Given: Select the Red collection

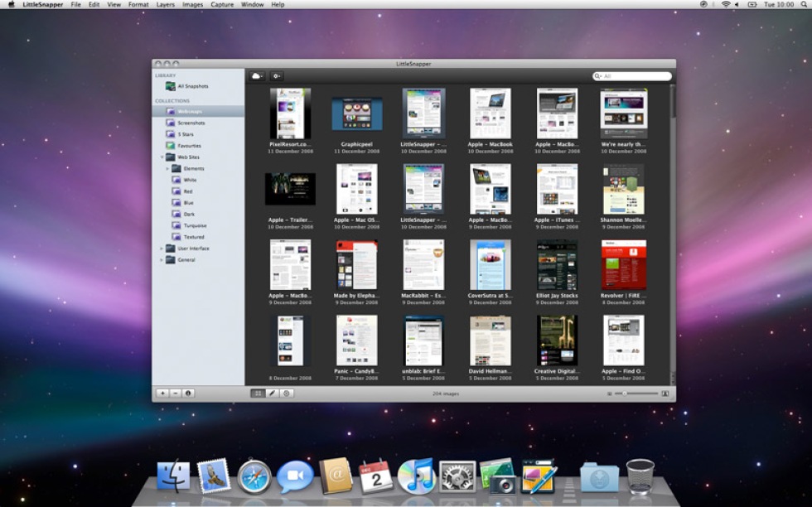Looking at the screenshot, I should click(198, 191).
